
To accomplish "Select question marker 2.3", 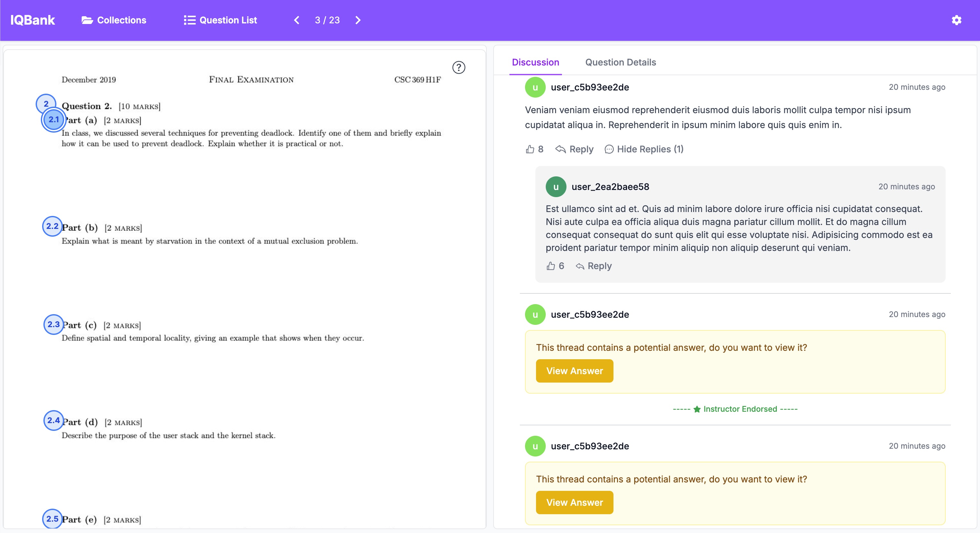I will (x=53, y=324).
